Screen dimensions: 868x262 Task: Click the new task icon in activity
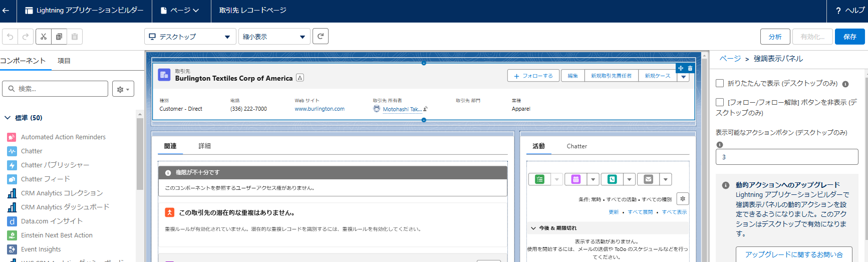[539, 179]
